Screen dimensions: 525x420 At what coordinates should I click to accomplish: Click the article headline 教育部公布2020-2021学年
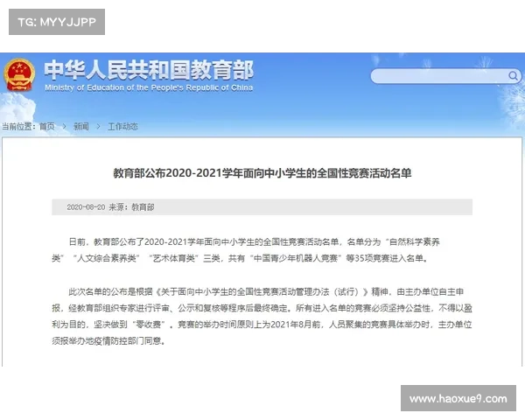pos(262,173)
